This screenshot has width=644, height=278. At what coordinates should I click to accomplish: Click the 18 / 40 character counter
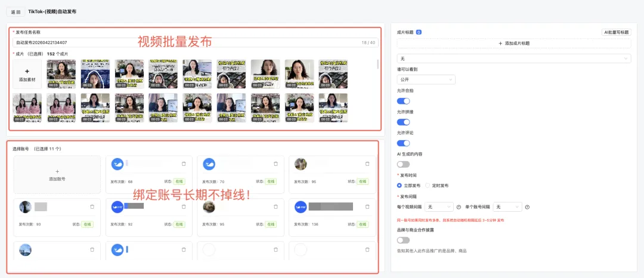pyautogui.click(x=368, y=42)
